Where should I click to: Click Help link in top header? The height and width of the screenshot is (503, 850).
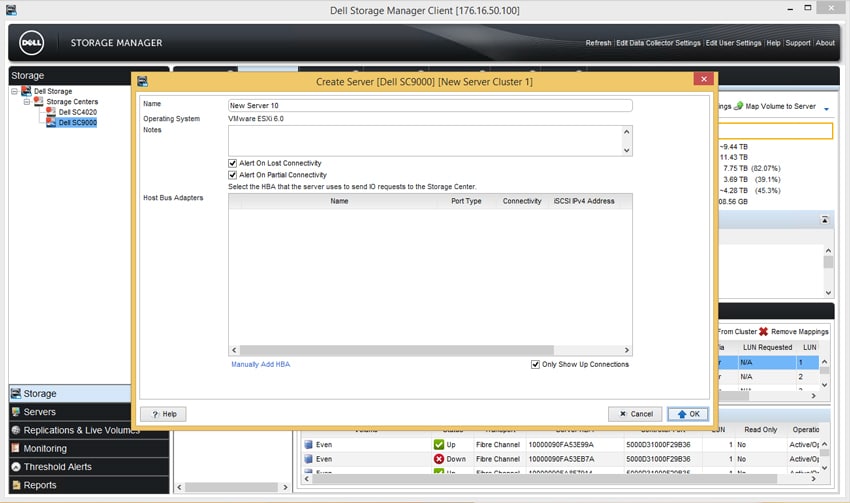tap(773, 43)
